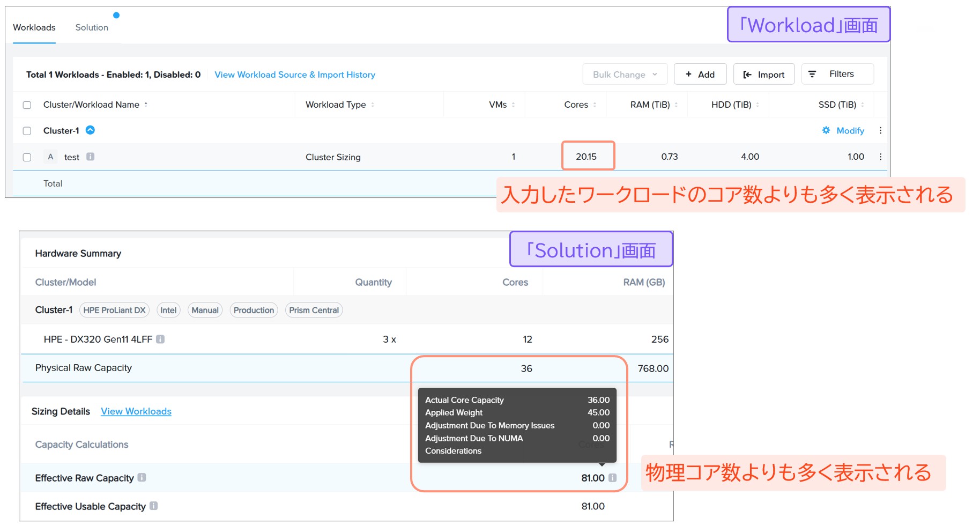Click info icon beside 81.00 cores value
Viewport: 980px width, 525px height.
612,478
